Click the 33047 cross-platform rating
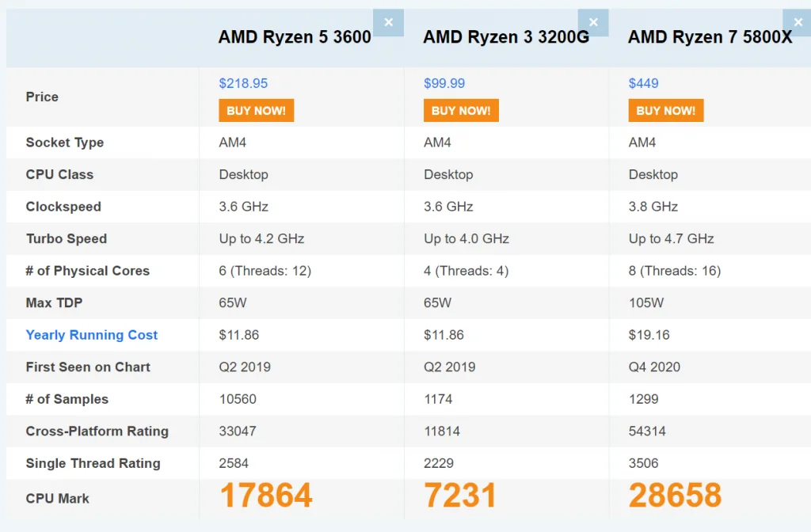This screenshot has height=532, width=811. [x=238, y=431]
